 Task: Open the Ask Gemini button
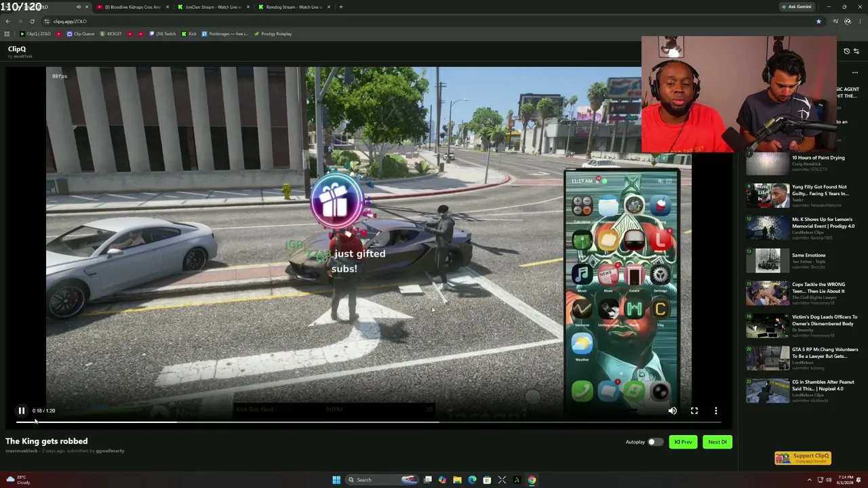[x=796, y=7]
